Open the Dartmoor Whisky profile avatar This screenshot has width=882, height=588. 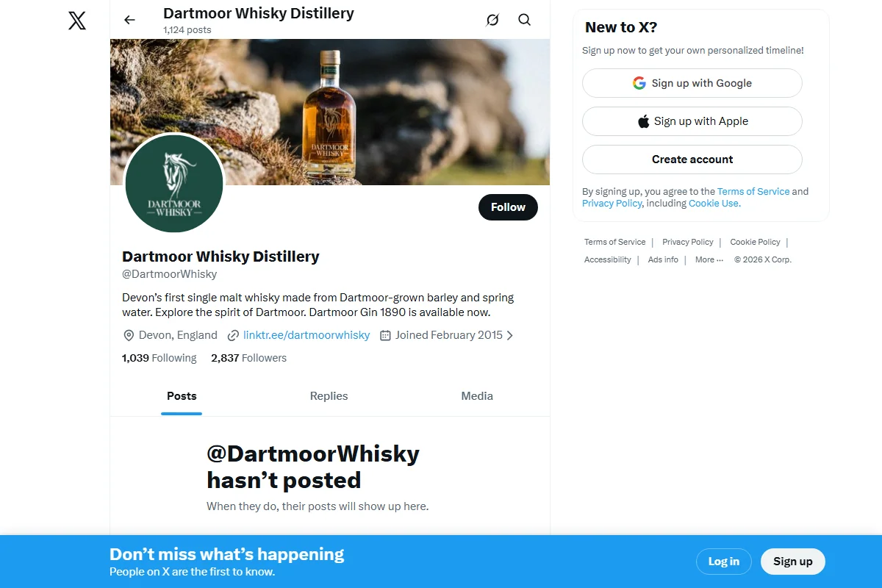(x=174, y=184)
